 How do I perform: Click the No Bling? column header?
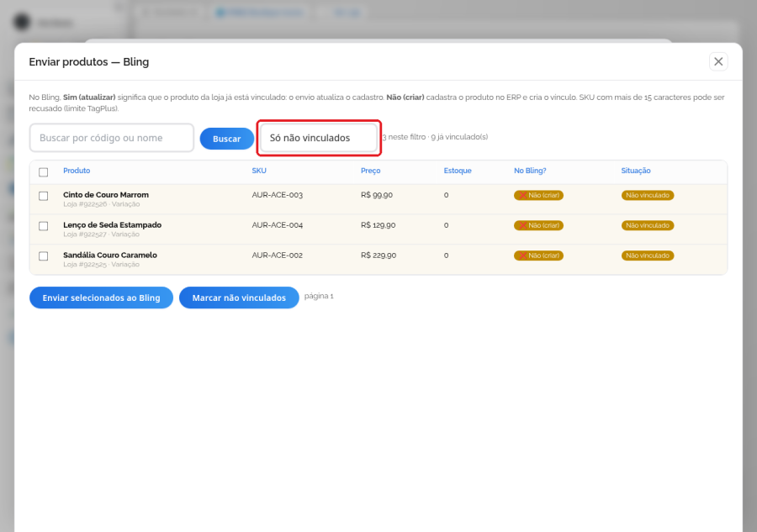click(530, 171)
